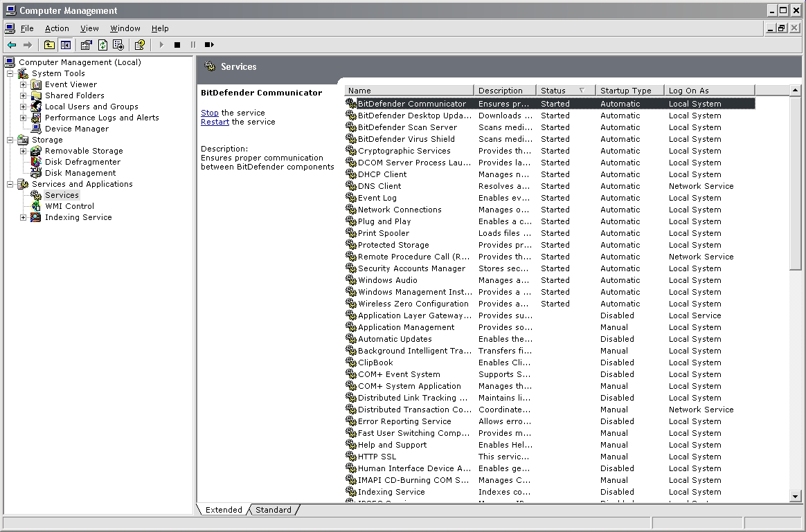Open the File menu
Viewport: 806px width, 532px height.
click(27, 29)
